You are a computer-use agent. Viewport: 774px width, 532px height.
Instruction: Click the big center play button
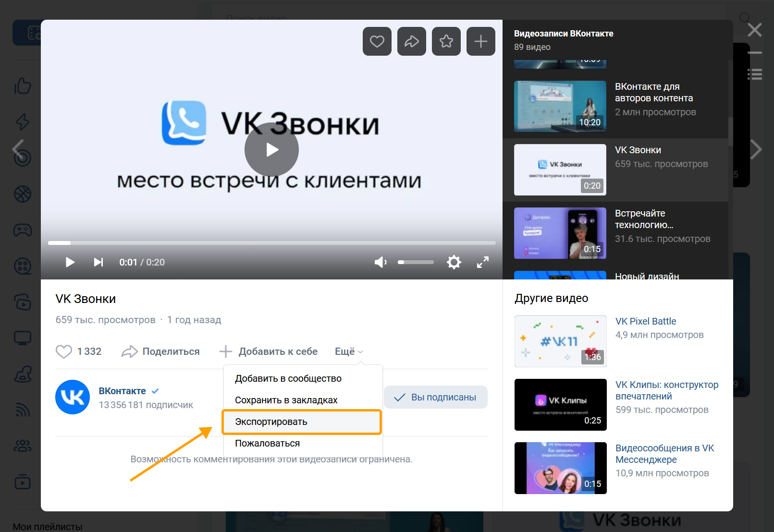(271, 150)
